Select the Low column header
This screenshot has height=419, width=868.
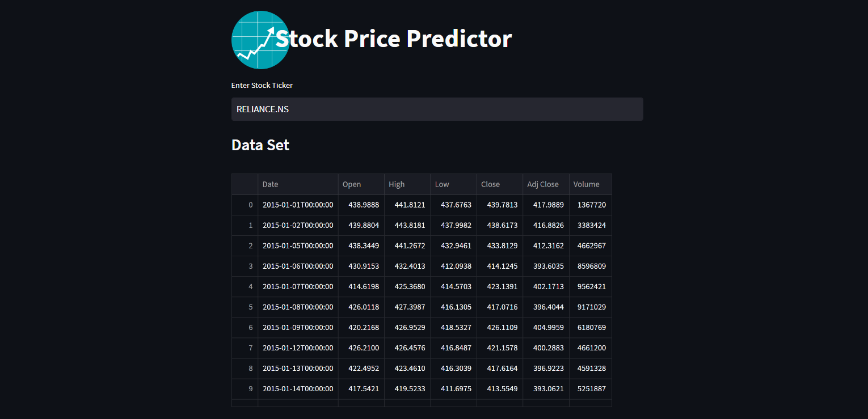click(x=441, y=184)
